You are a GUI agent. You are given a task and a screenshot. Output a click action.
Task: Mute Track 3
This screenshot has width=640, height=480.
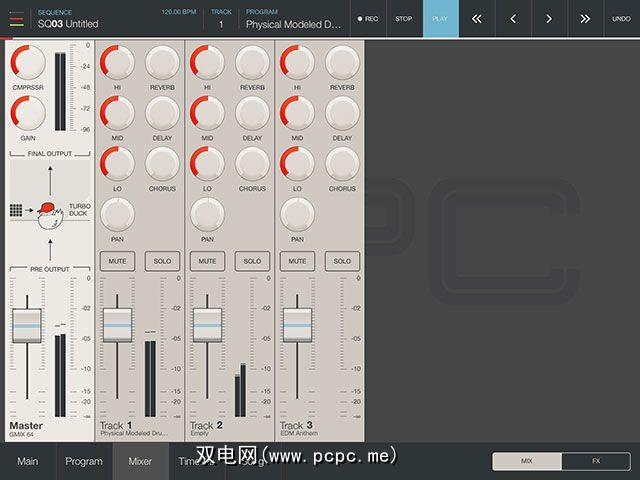coord(297,261)
